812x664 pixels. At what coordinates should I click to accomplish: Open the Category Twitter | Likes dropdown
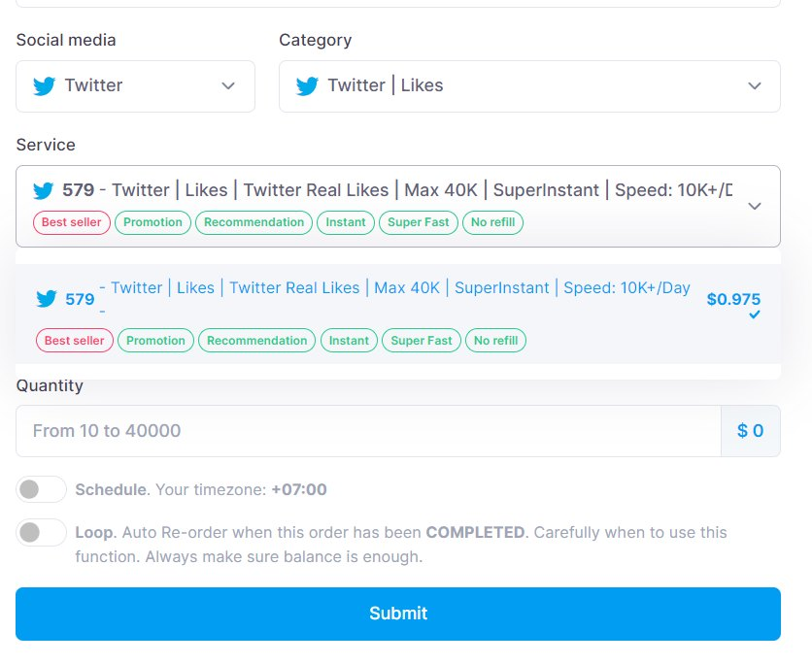(x=529, y=86)
